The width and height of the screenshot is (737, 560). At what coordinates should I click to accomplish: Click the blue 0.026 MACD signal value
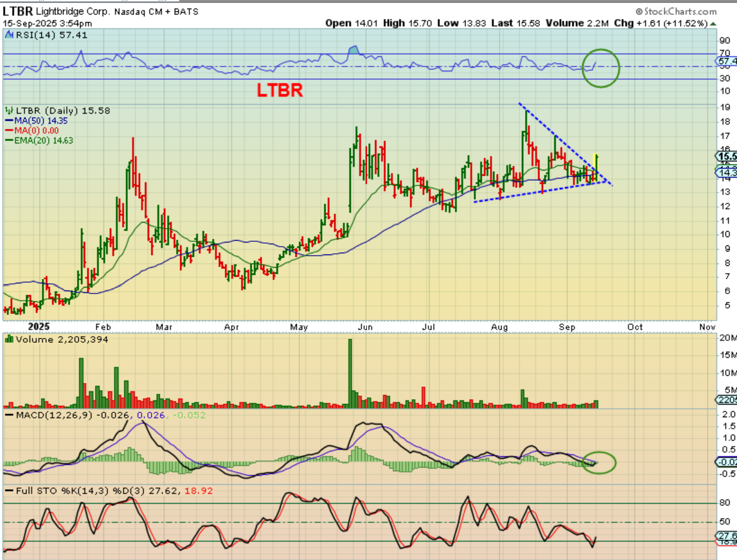151,415
